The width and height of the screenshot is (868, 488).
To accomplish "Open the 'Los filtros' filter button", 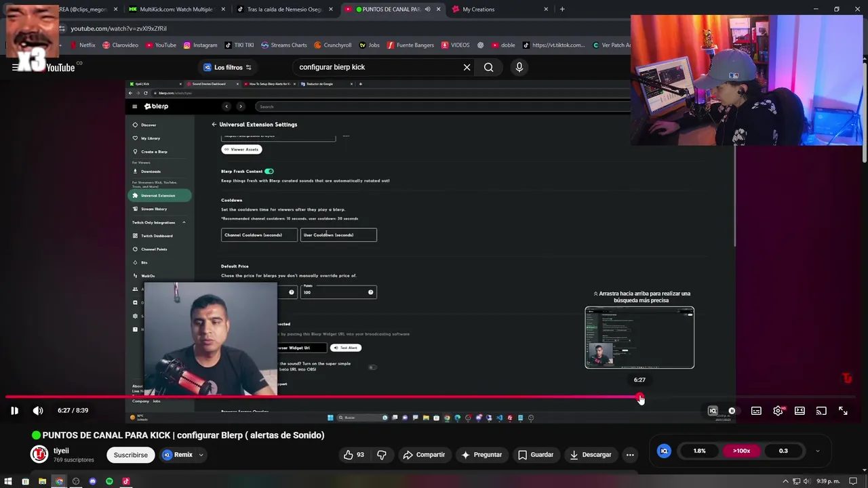I will 228,67.
